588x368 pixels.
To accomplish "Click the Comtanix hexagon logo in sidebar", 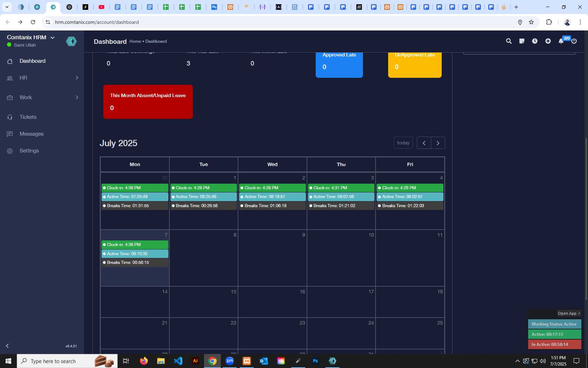I will tap(71, 41).
